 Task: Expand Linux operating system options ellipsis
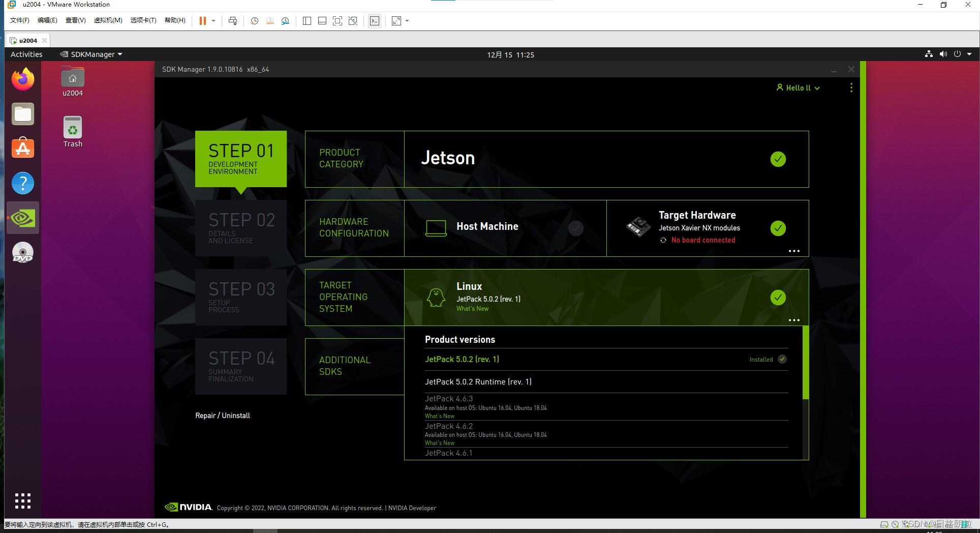click(794, 320)
